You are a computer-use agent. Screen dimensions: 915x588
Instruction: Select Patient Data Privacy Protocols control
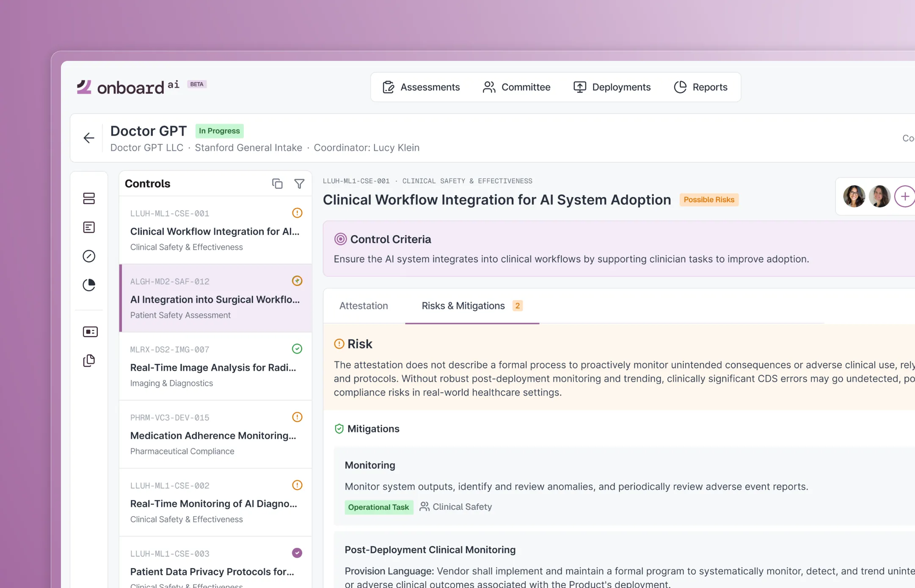pyautogui.click(x=215, y=563)
